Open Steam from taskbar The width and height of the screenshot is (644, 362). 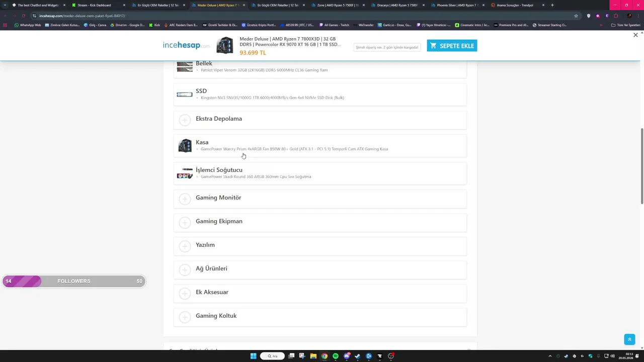tap(358, 356)
